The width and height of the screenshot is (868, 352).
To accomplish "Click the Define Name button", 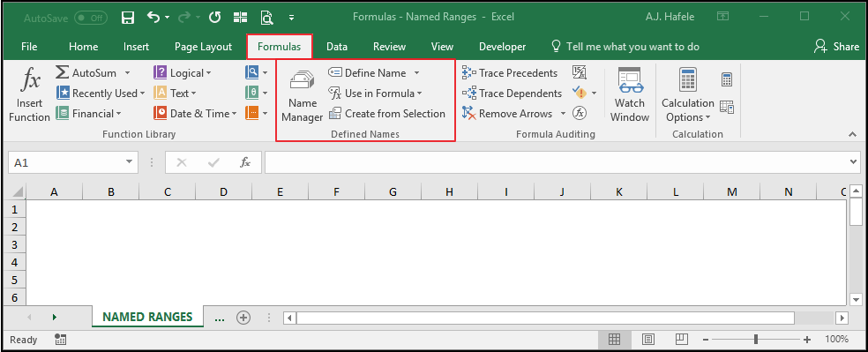I will [x=368, y=73].
